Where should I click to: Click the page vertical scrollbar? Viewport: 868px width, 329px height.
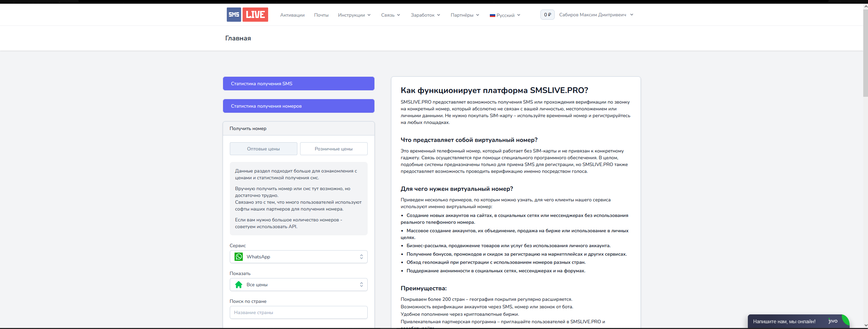point(865,53)
